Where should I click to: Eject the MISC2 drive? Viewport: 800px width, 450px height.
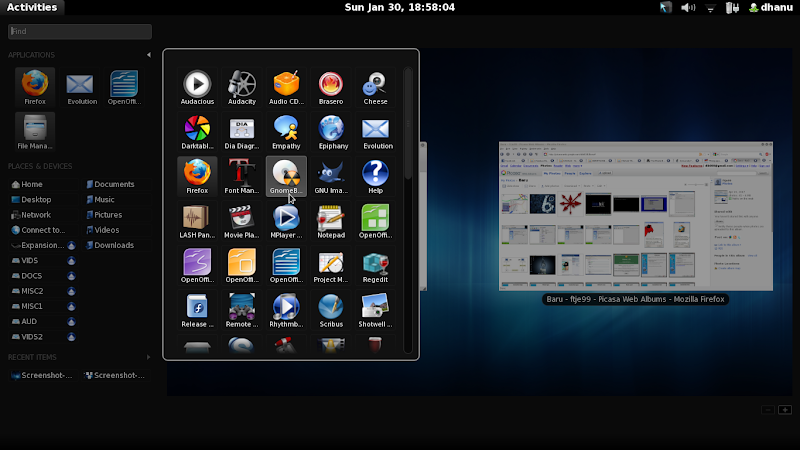(x=71, y=291)
